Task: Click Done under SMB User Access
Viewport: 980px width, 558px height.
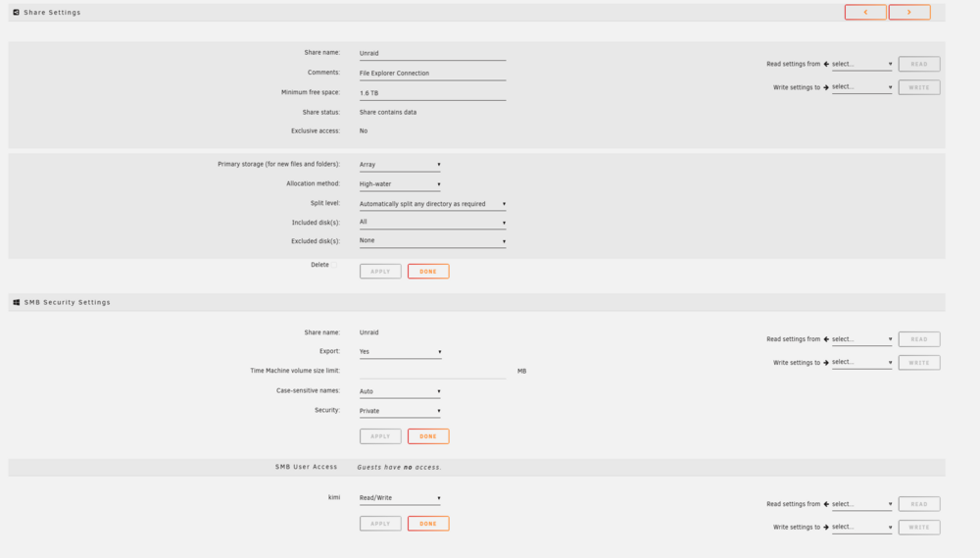Action: click(428, 524)
